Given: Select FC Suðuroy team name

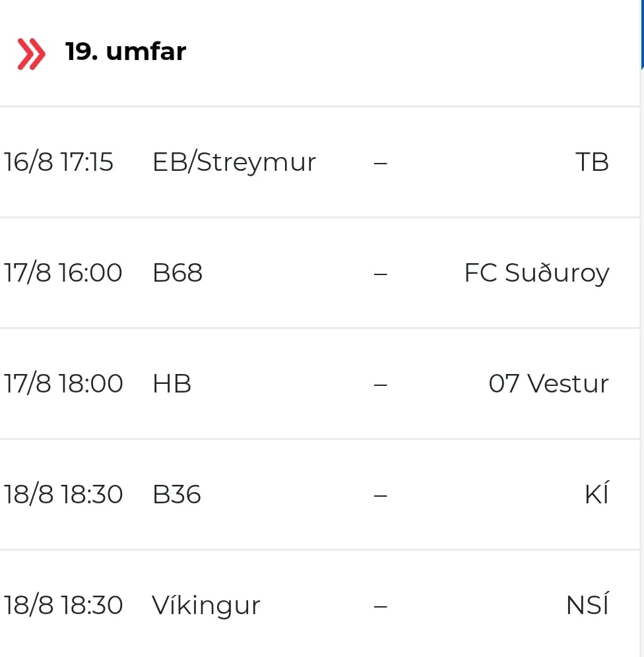Looking at the screenshot, I should click(536, 274).
